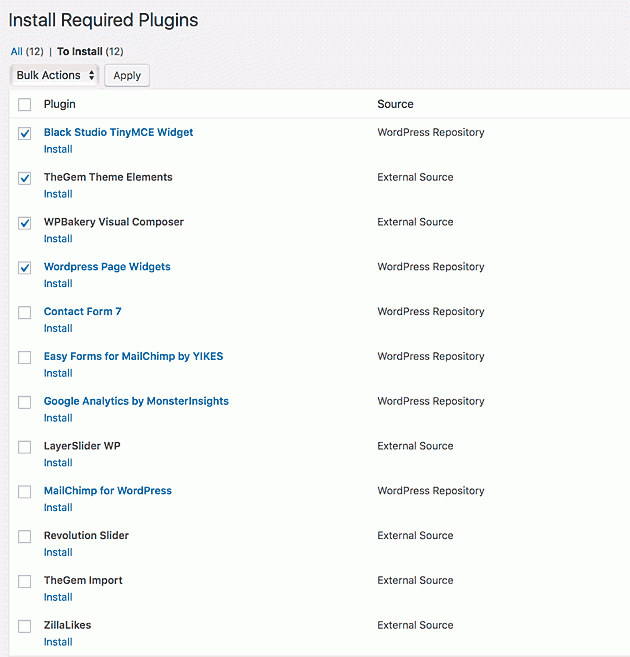Show the All (12) plugins filter

(27, 52)
